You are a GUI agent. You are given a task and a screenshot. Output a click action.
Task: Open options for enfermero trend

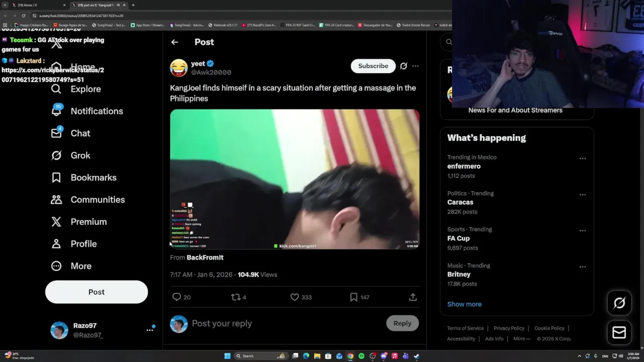pyautogui.click(x=583, y=158)
